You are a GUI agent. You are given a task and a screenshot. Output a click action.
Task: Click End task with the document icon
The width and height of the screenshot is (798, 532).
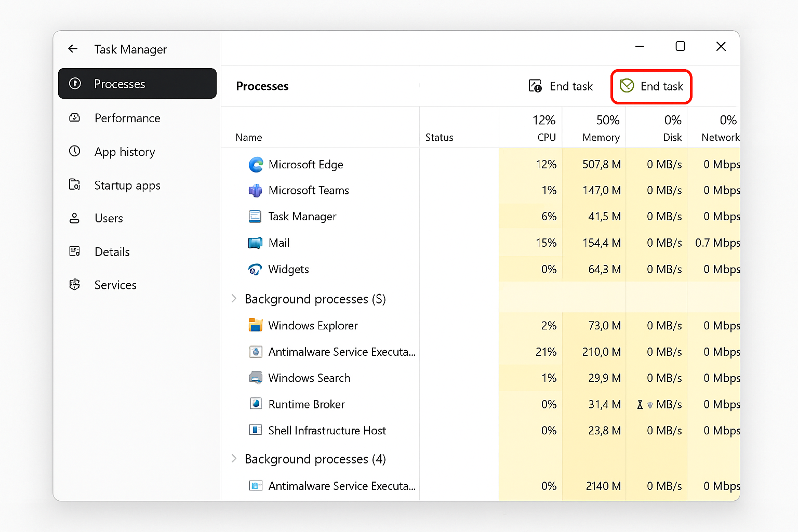561,86
